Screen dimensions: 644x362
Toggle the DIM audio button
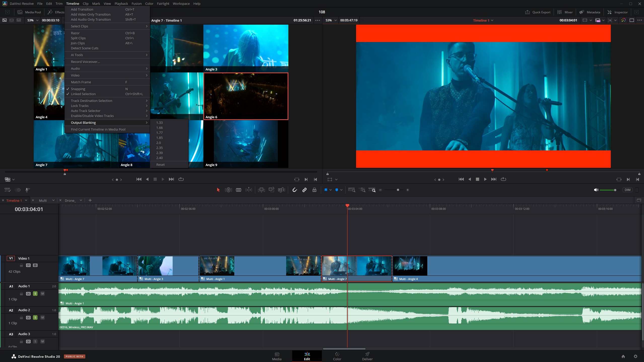(628, 190)
